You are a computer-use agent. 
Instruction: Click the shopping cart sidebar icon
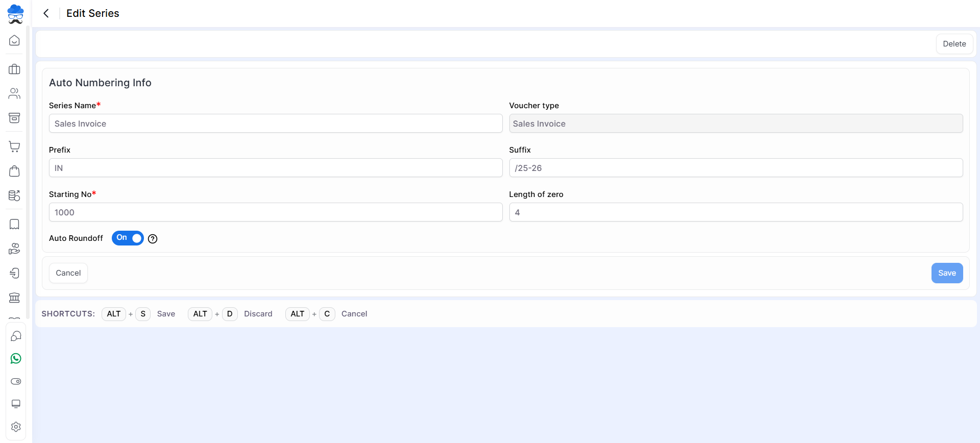[14, 147]
